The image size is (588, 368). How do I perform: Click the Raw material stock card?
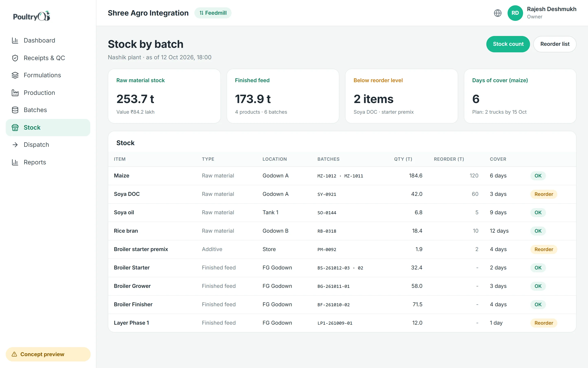click(x=164, y=96)
